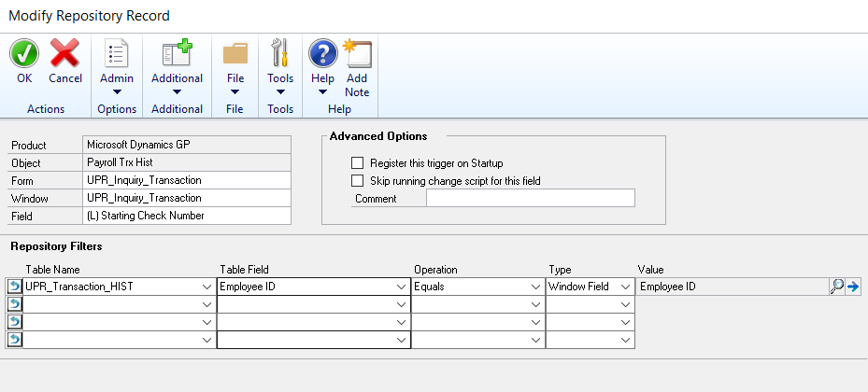868x392 pixels.
Task: Click the magnifier lookup icon for Value
Action: tap(836, 287)
